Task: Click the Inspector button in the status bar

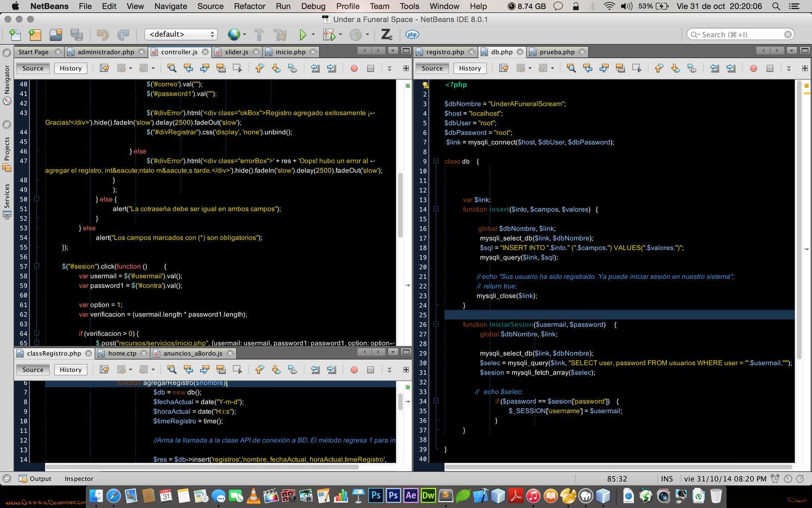Action: tap(79, 479)
